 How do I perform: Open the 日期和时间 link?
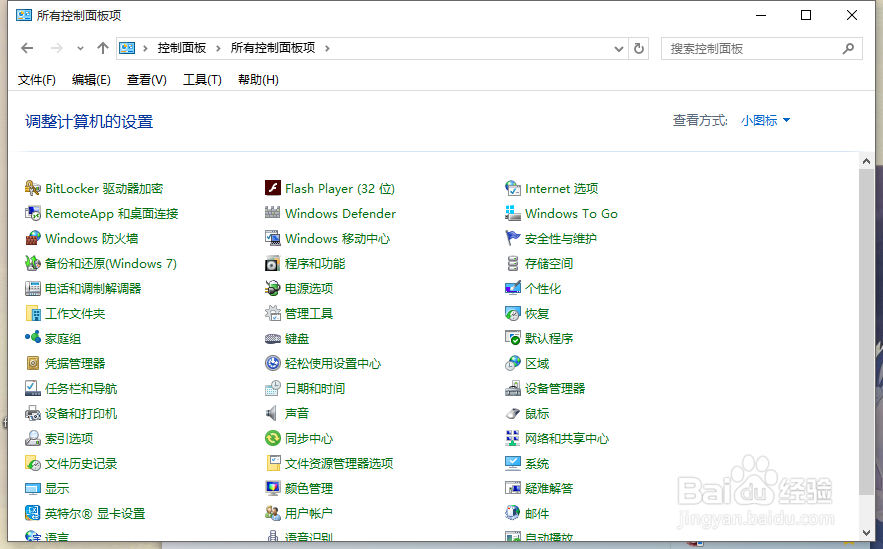[x=315, y=388]
